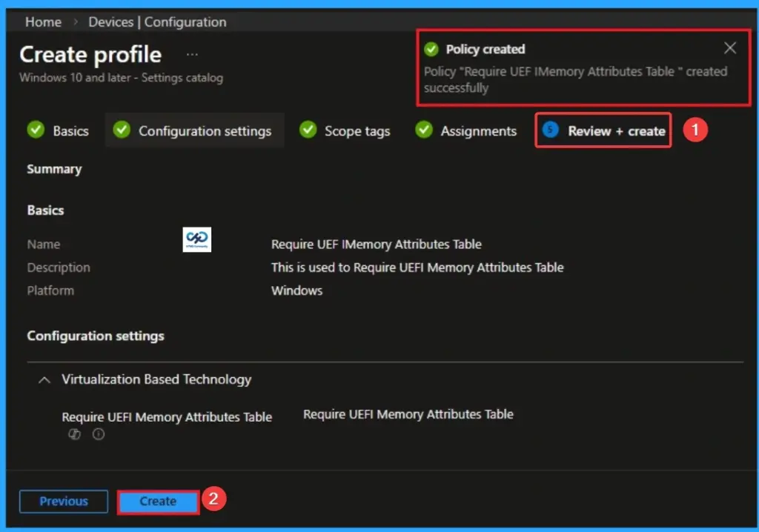Click the HTMD Community logo image

[196, 239]
